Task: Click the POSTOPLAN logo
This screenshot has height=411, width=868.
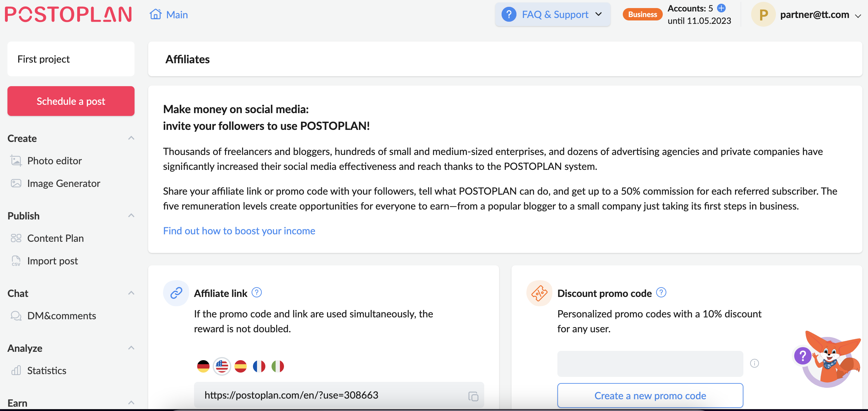Action: [x=69, y=15]
